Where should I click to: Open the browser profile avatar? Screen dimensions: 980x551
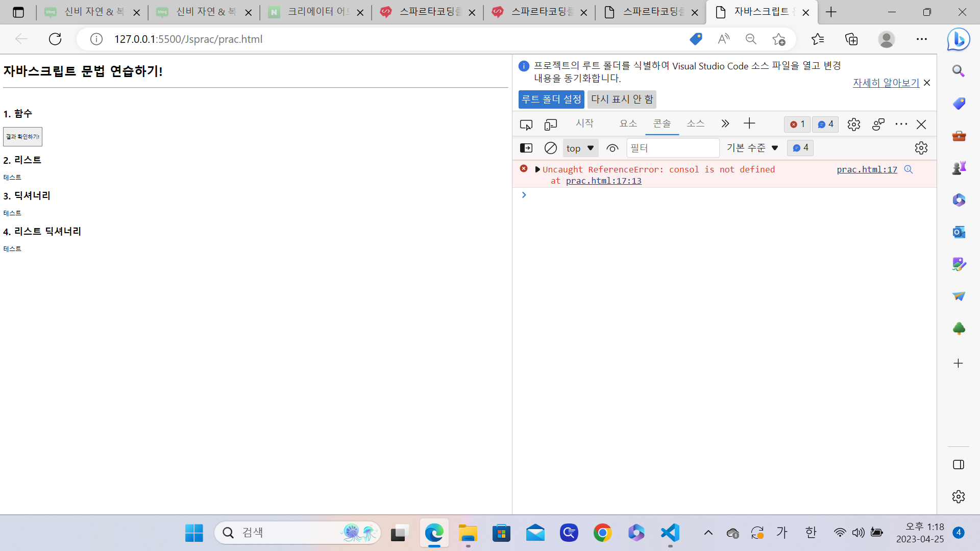point(887,39)
